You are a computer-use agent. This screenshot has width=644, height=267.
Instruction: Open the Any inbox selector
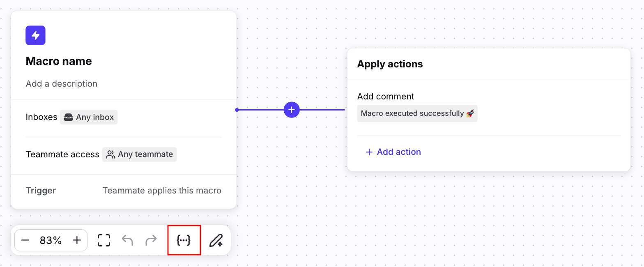point(89,117)
